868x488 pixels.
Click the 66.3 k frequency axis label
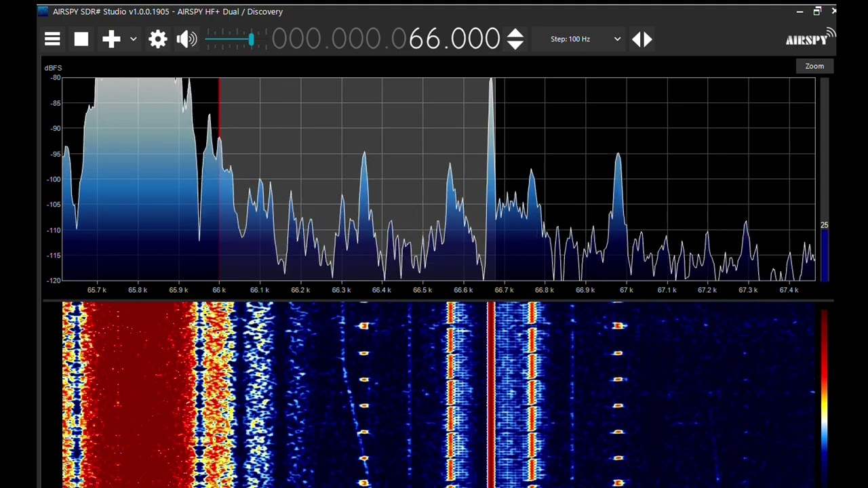point(341,290)
